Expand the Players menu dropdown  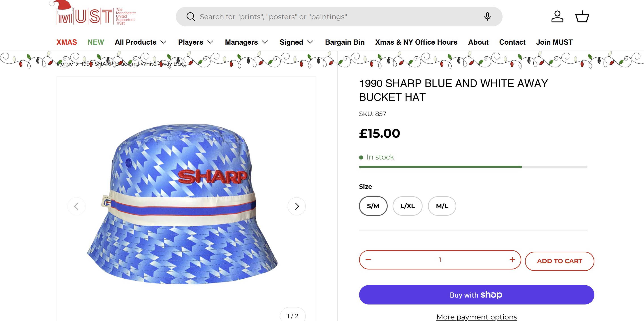196,42
